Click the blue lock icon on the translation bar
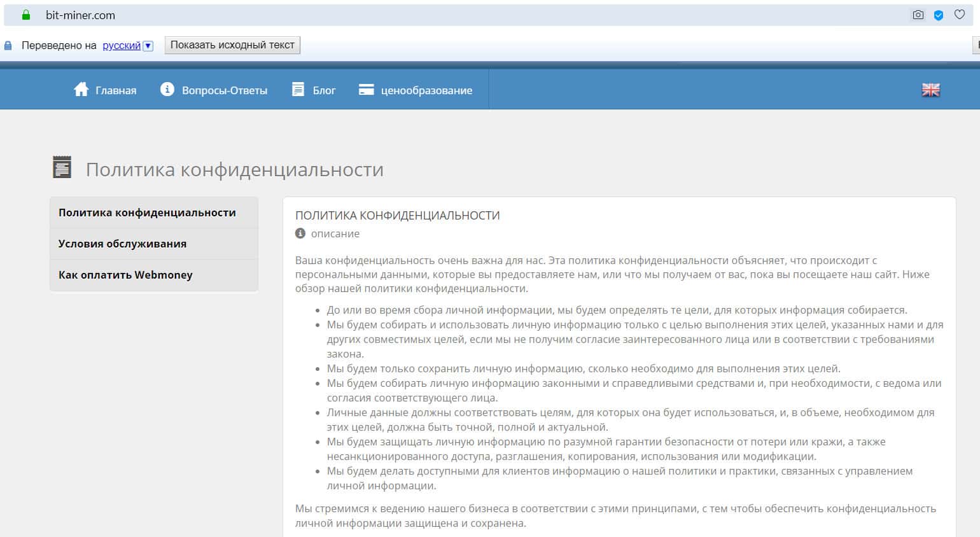This screenshot has width=980, height=537. click(x=8, y=46)
